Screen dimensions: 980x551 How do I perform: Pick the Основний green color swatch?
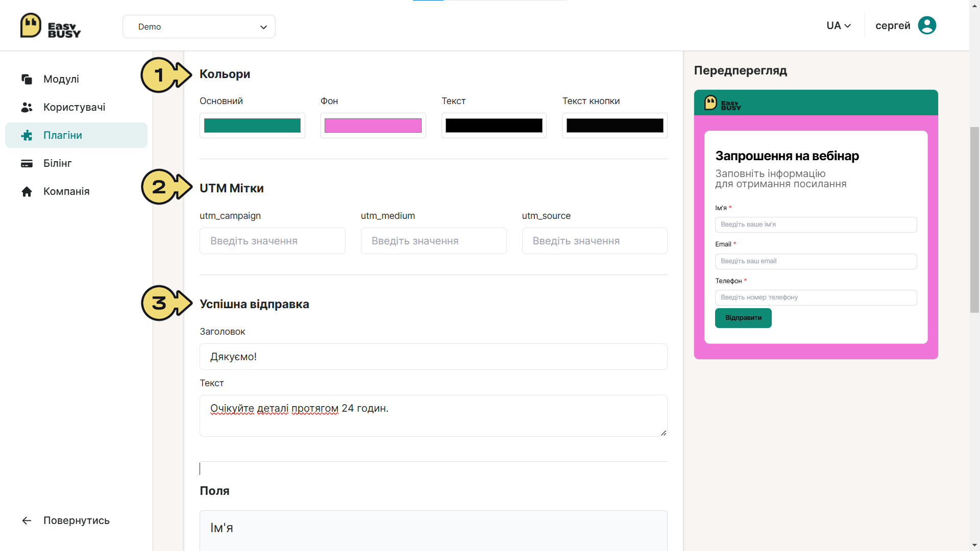[252, 126]
